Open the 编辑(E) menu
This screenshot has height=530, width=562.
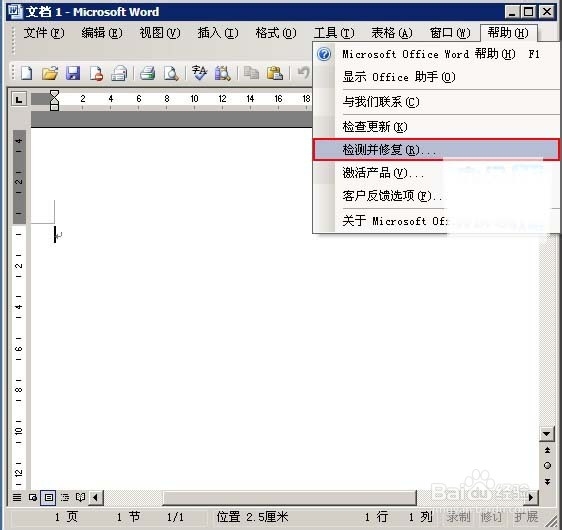[102, 33]
